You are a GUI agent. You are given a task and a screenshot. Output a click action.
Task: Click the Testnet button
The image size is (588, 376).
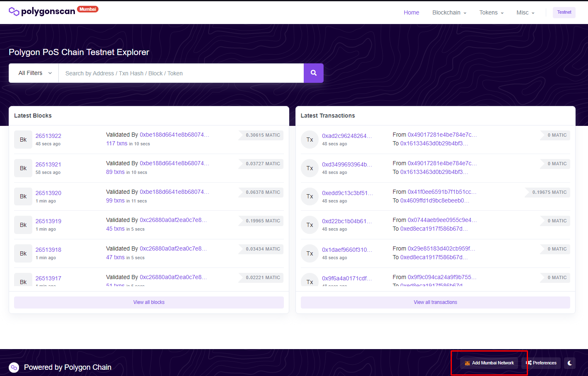[x=564, y=12]
